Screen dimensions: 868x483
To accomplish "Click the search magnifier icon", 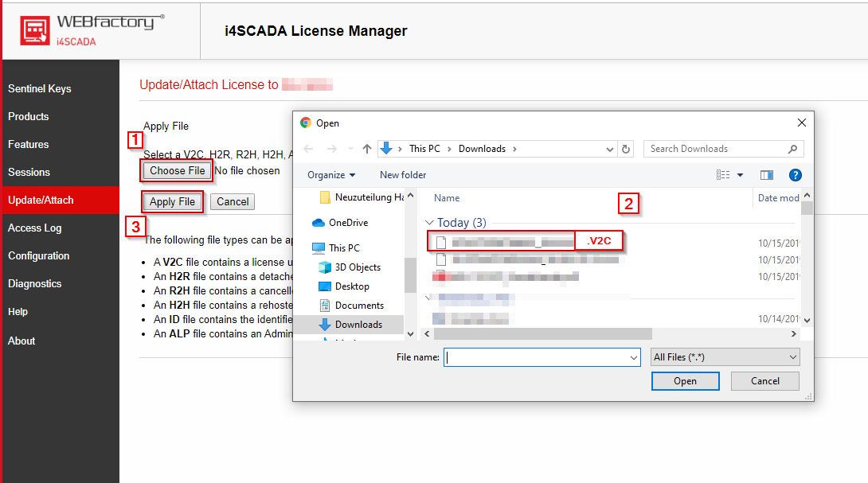I will pos(792,149).
